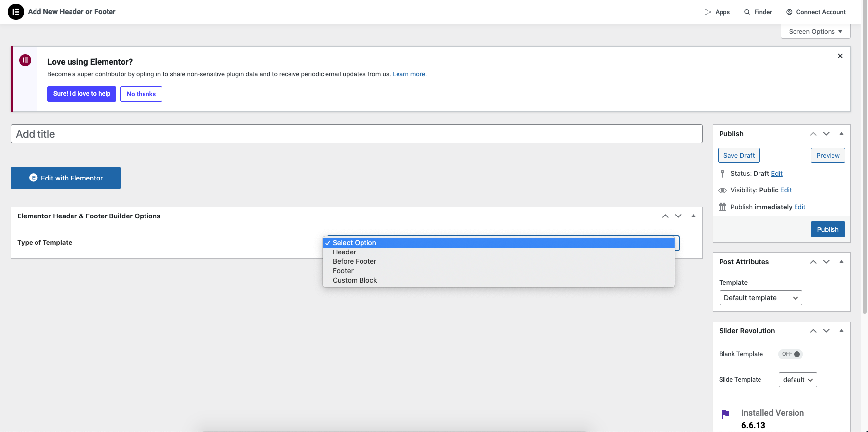
Task: Select Header from template type list
Action: tap(344, 252)
